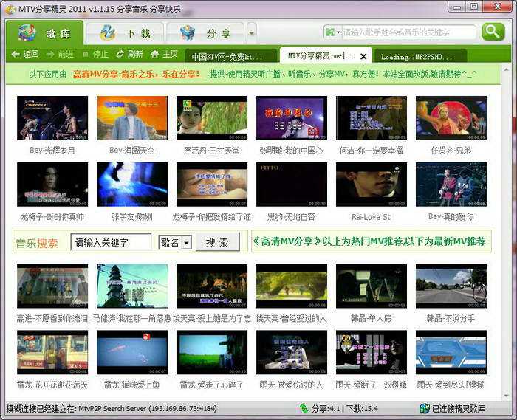Screen dimensions: 517x420
Task: Open the 歌名 search type dropdown
Action: click(x=175, y=243)
